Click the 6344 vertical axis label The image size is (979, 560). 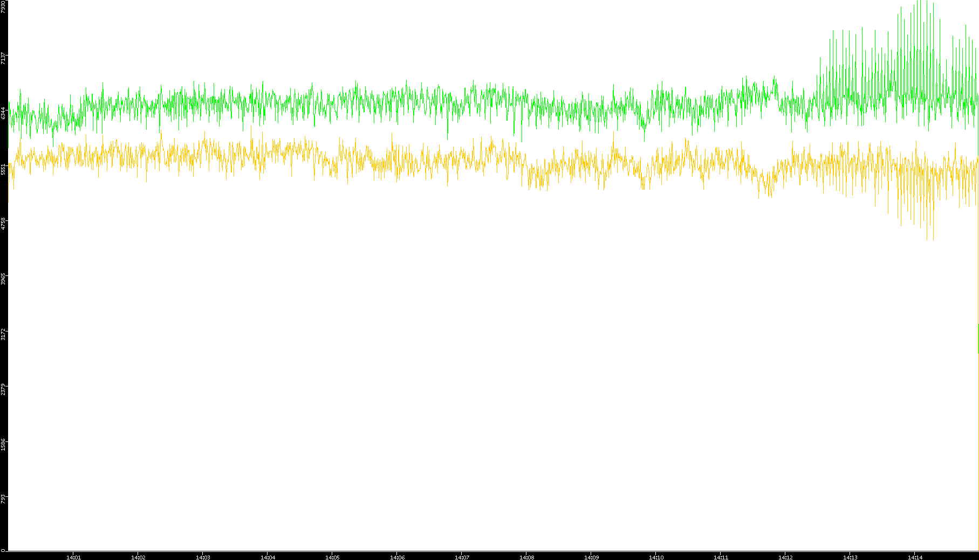3,113
